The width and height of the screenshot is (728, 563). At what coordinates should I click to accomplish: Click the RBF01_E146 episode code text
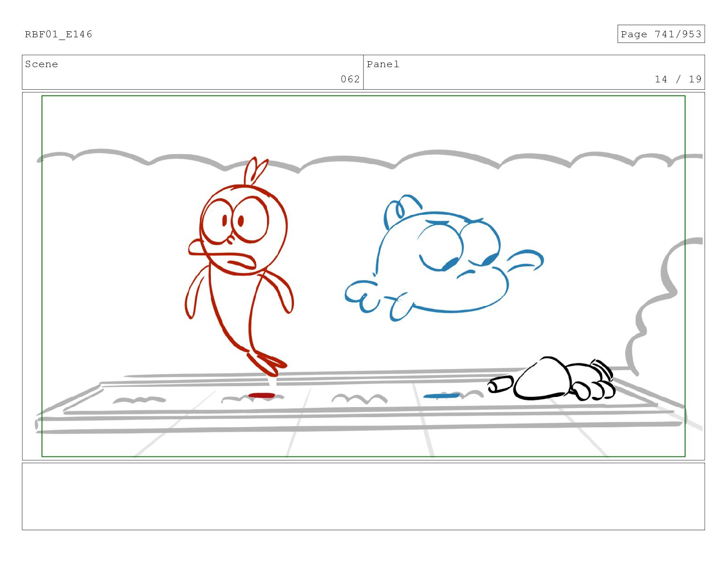tap(58, 34)
